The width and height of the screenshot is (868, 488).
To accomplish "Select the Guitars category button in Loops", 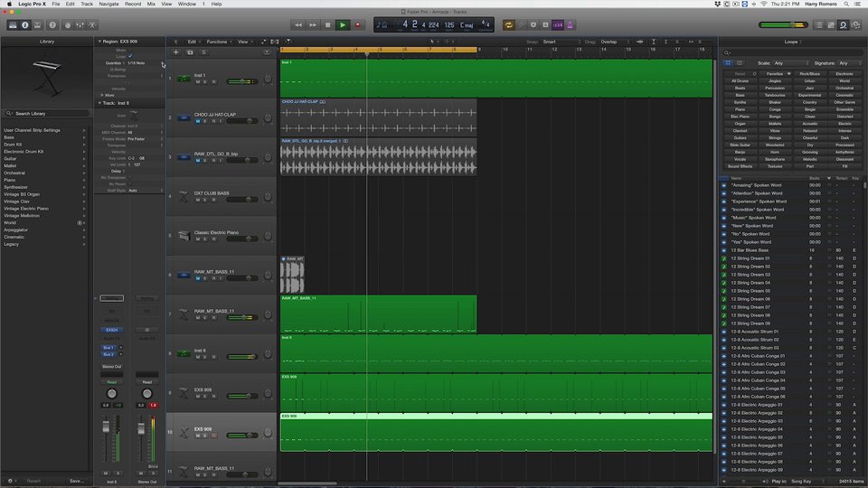I will click(x=741, y=137).
